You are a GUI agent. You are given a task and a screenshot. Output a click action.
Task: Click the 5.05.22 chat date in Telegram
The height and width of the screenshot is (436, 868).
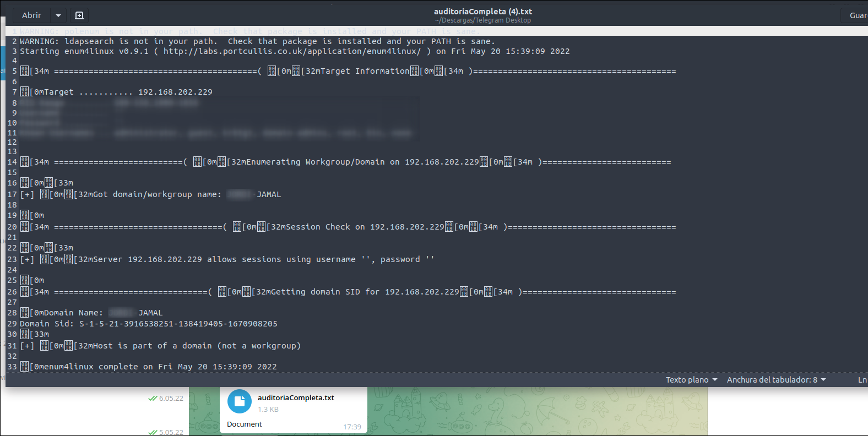(171, 432)
